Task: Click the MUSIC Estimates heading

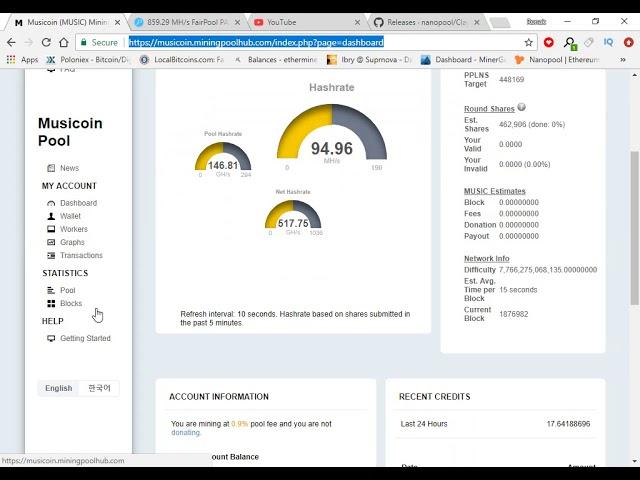Action: [494, 191]
